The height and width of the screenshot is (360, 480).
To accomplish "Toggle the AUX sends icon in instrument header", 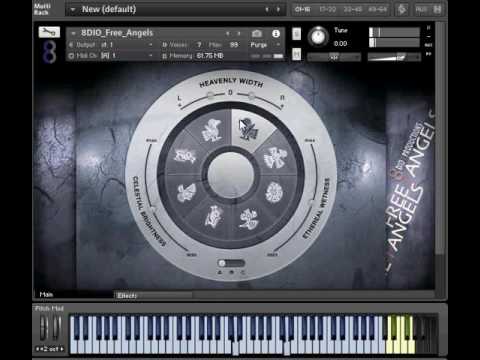I will pos(429,45).
